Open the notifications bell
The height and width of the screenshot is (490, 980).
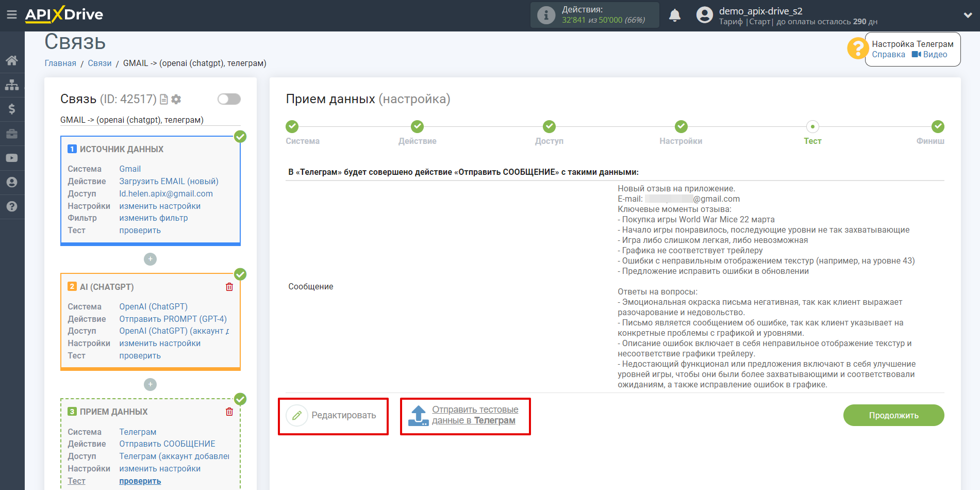tap(674, 15)
